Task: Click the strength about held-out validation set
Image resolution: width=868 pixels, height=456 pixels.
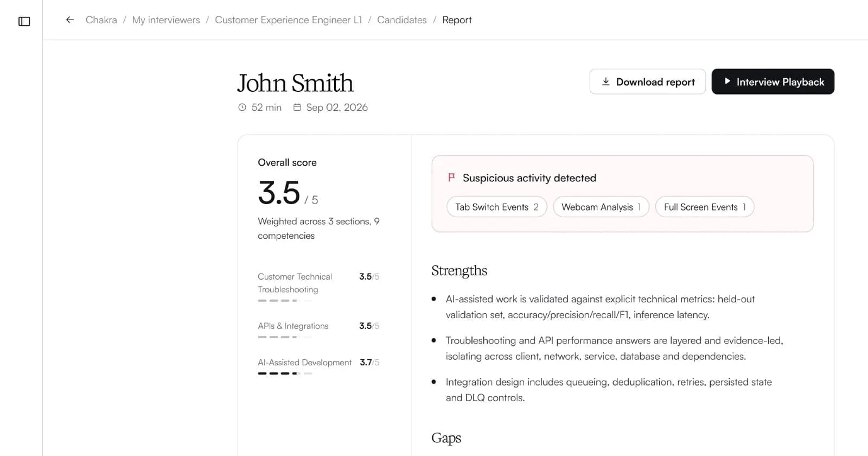Action: pos(601,307)
